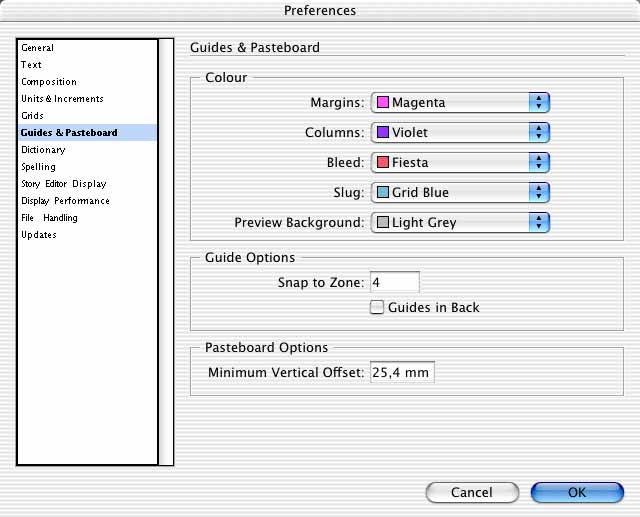The height and width of the screenshot is (517, 640).
Task: Enable the Guides in Back checkbox
Action: pos(377,307)
